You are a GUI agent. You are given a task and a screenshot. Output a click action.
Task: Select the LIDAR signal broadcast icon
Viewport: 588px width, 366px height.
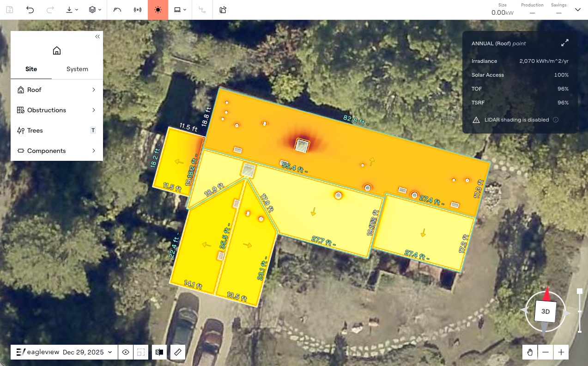click(x=137, y=10)
